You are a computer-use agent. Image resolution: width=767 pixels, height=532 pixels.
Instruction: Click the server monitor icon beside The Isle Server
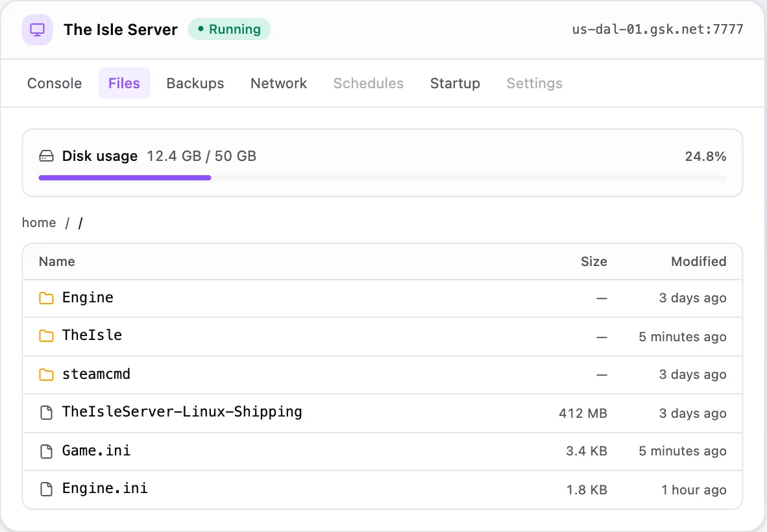click(37, 30)
